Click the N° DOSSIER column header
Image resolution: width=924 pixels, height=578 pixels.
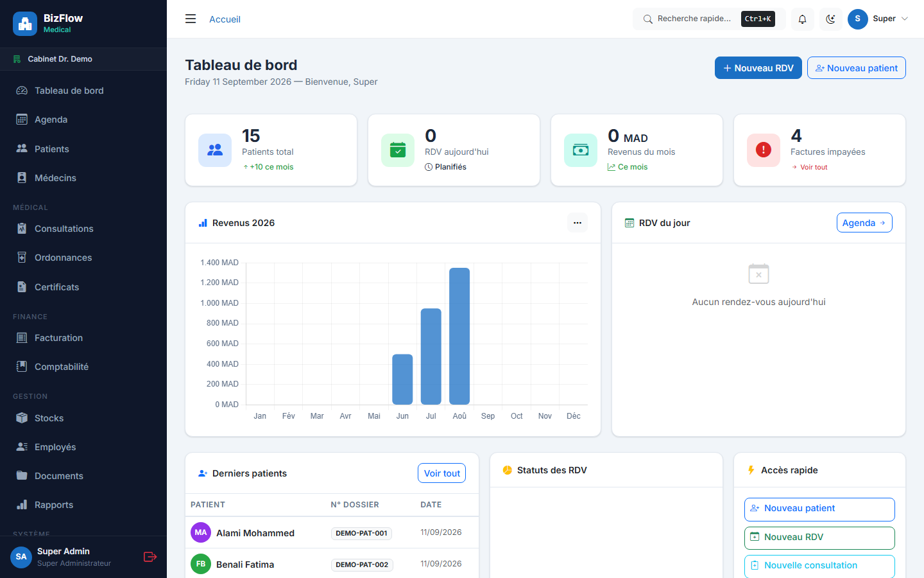pyautogui.click(x=355, y=505)
